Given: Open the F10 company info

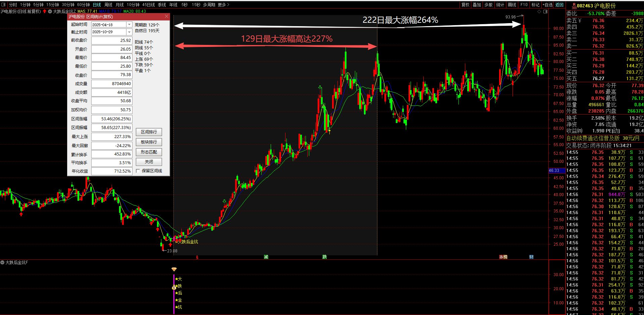Looking at the screenshot, I should pyautogui.click(x=524, y=5).
